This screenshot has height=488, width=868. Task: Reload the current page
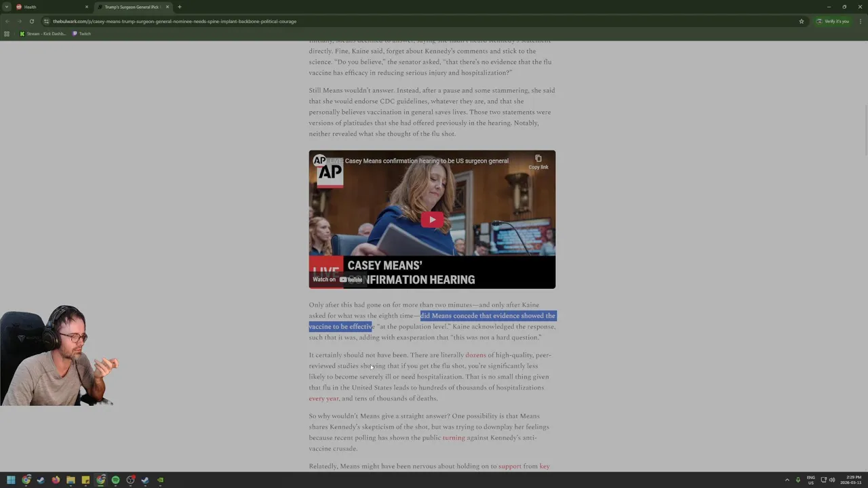click(x=32, y=21)
